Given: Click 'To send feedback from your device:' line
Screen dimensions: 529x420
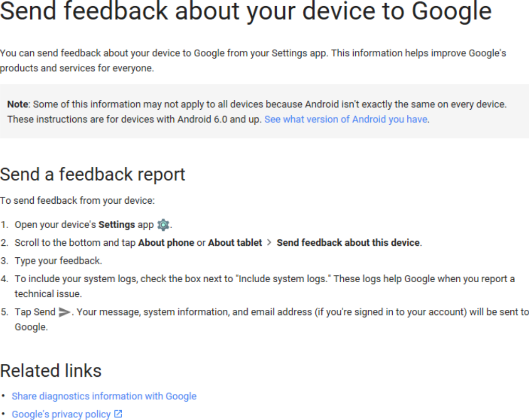Looking at the screenshot, I should coord(78,201).
